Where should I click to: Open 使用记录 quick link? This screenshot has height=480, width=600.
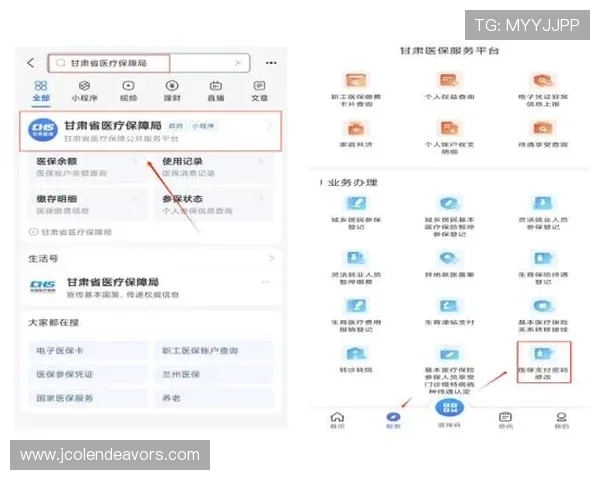point(214,167)
